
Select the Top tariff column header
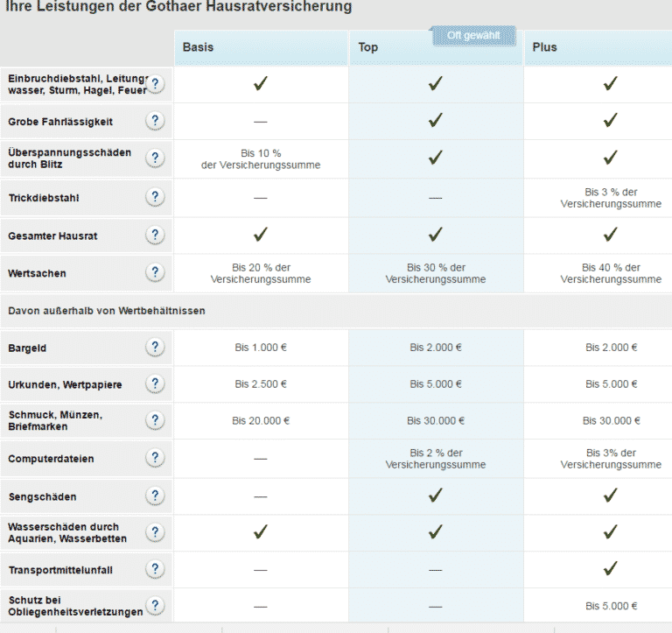pos(437,47)
